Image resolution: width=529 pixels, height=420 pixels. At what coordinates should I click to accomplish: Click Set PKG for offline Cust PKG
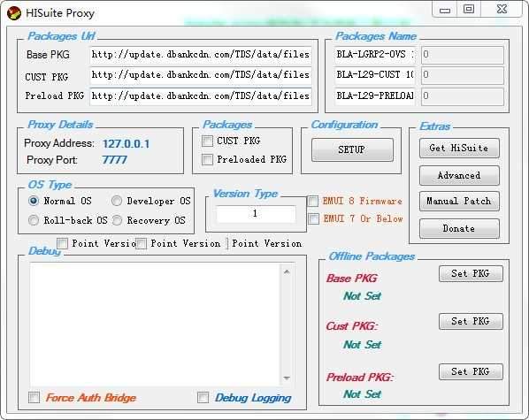471,322
